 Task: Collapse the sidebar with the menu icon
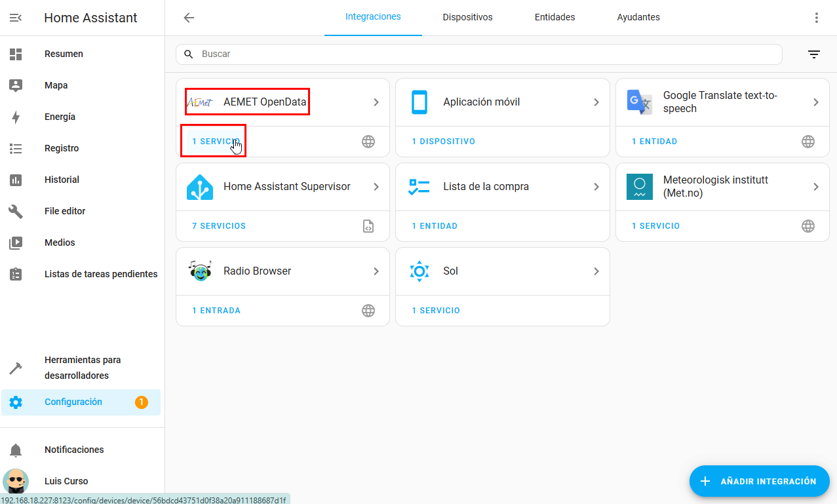[16, 18]
